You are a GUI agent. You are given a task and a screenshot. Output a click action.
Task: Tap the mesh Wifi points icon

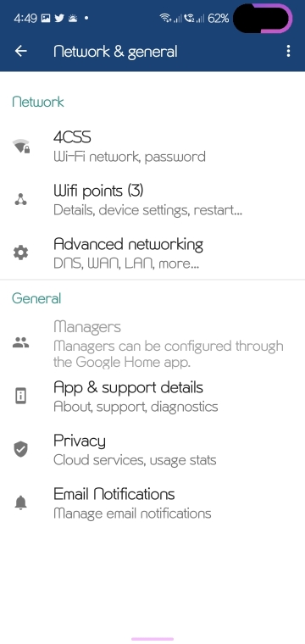(20, 200)
